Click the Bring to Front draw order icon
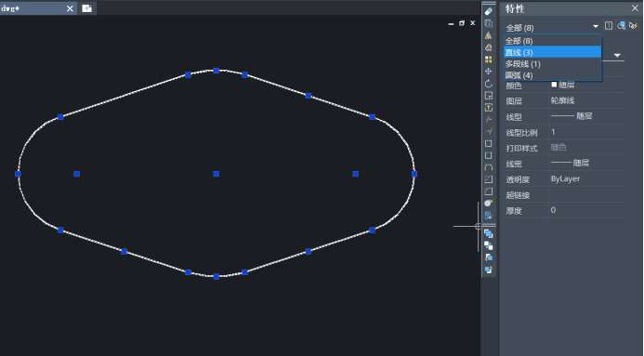644x356 pixels. click(x=488, y=234)
